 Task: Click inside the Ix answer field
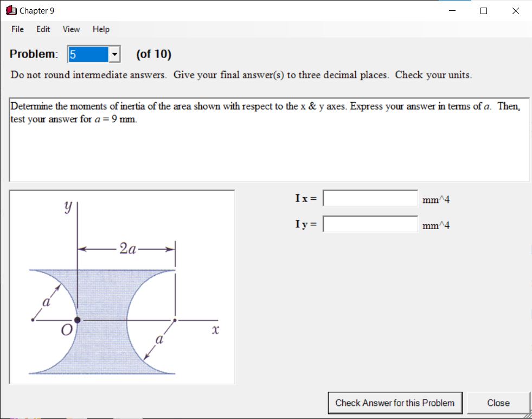click(x=370, y=198)
